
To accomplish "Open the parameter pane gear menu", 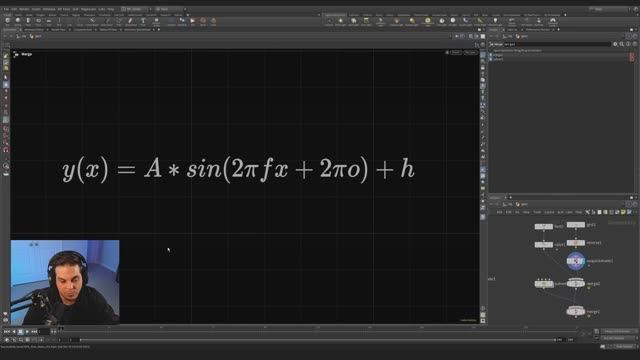I will (615, 44).
